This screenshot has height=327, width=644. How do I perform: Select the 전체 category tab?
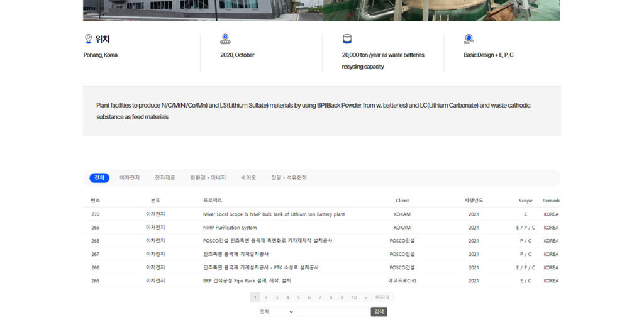tap(99, 178)
